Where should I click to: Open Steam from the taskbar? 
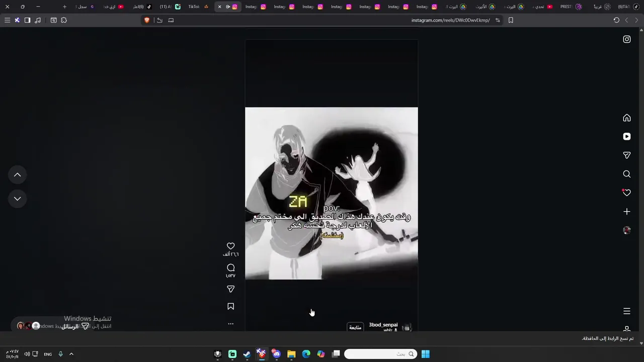[x=247, y=354]
